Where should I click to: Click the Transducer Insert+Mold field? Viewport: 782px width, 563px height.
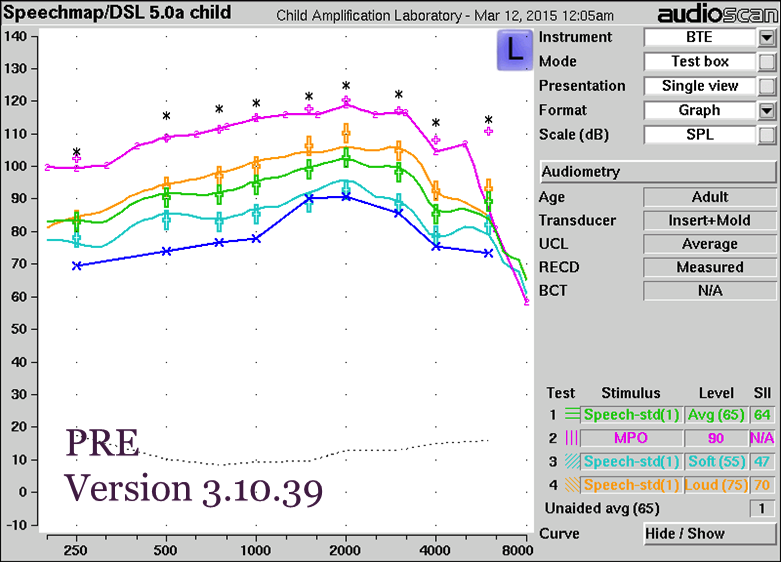tap(710, 221)
